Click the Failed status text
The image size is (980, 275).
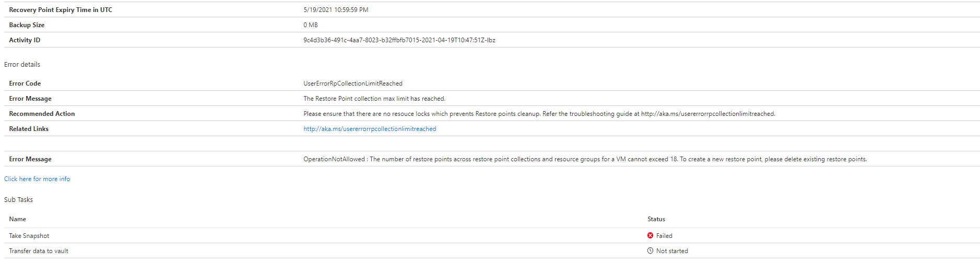click(664, 236)
